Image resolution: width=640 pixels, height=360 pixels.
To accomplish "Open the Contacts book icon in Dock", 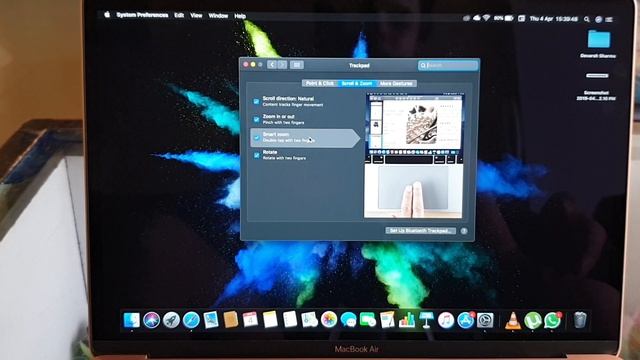I will point(231,320).
